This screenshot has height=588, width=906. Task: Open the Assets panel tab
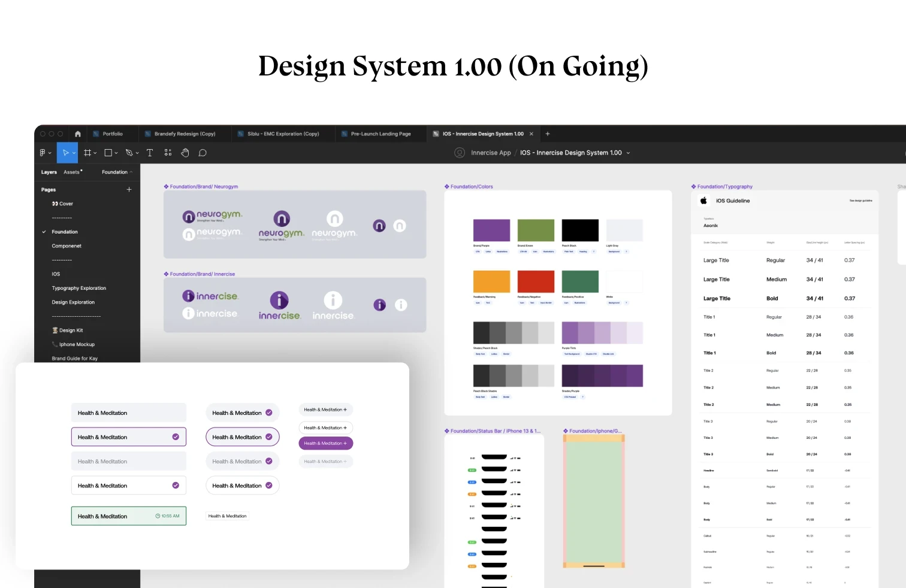tap(72, 172)
